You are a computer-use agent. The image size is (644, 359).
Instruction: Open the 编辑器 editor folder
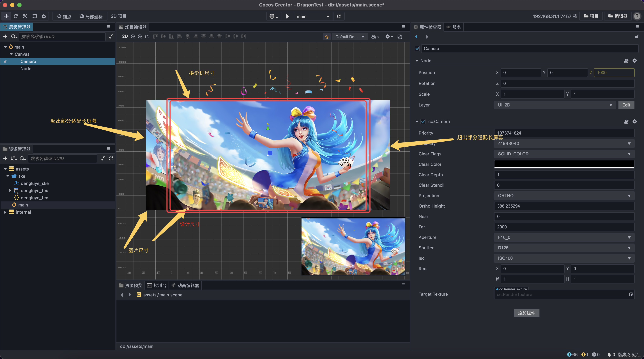618,16
